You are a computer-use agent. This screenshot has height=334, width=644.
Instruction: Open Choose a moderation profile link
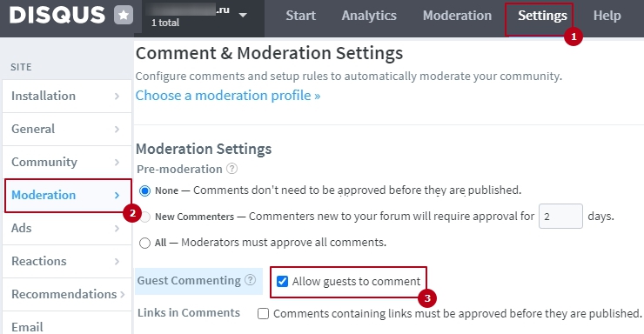click(x=228, y=96)
